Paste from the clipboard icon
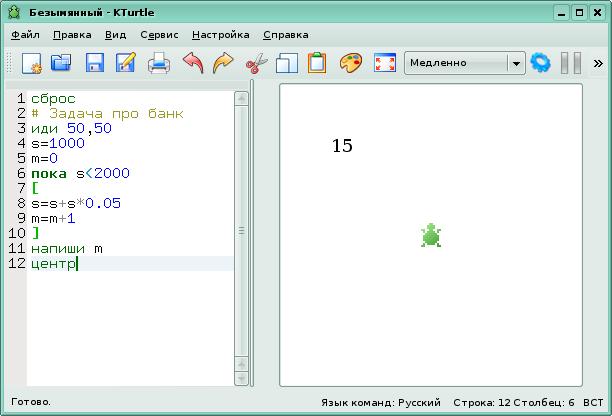Screen dimensions: 612x416 pyautogui.click(x=317, y=63)
